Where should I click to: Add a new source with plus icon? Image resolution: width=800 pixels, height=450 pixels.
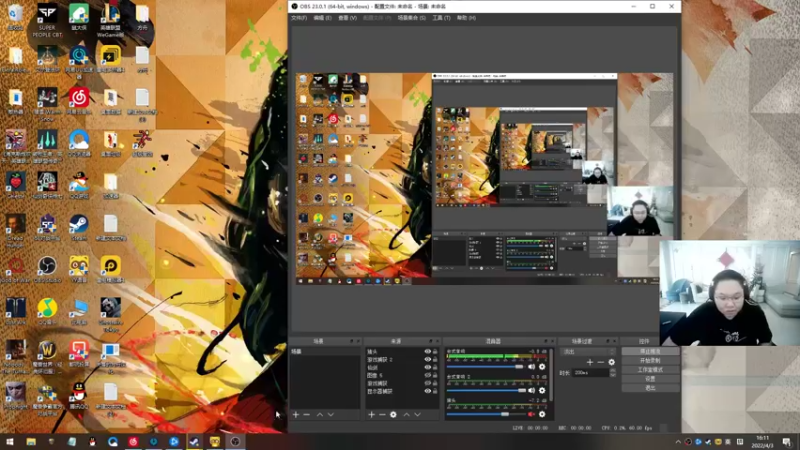point(371,415)
